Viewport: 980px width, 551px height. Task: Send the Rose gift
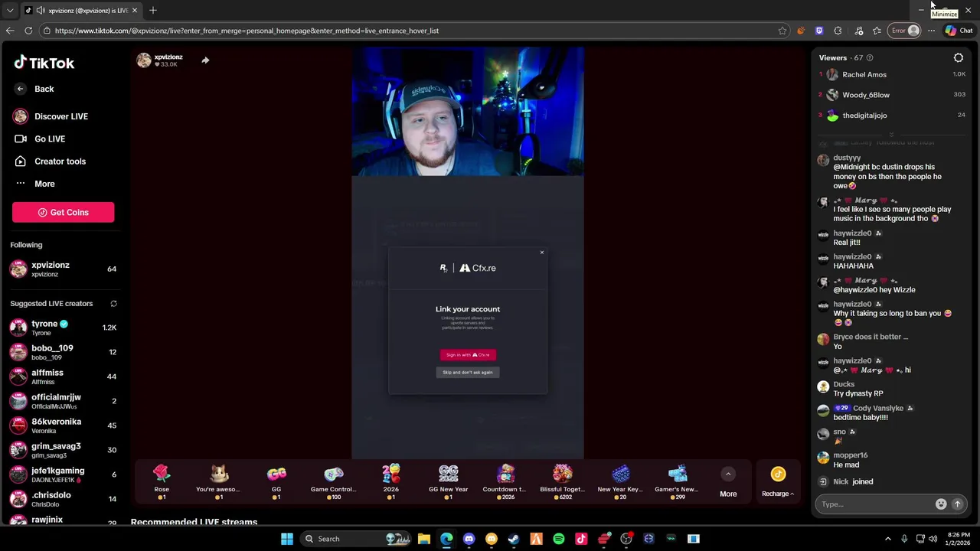pos(162,482)
